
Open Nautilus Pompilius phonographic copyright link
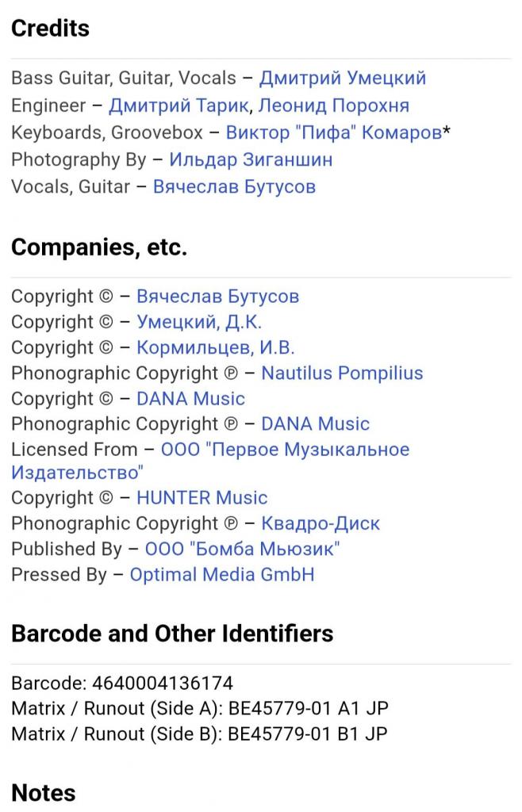(x=342, y=373)
